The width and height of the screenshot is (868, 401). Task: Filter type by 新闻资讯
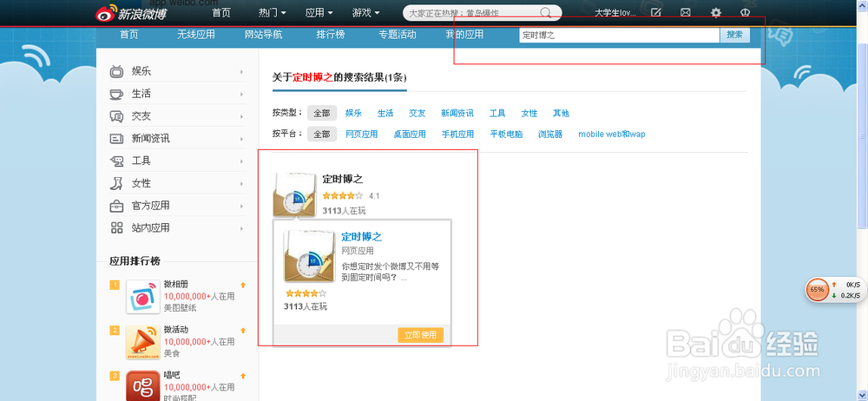point(457,113)
